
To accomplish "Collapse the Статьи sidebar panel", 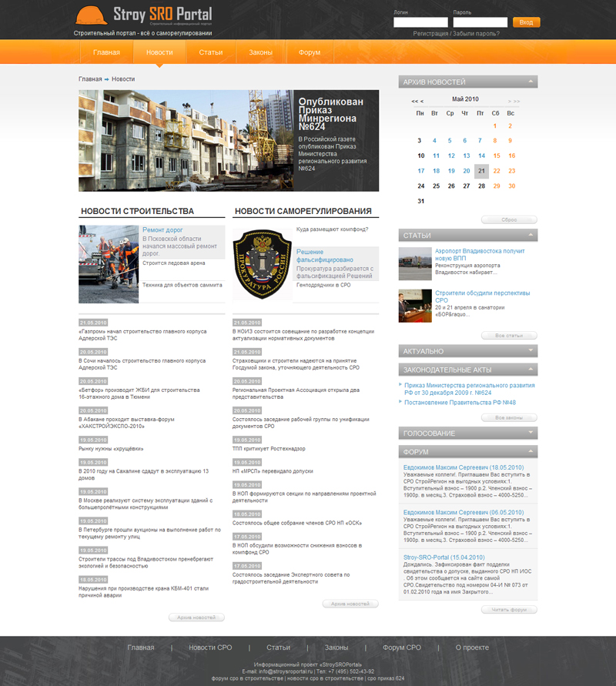I will tap(531, 235).
